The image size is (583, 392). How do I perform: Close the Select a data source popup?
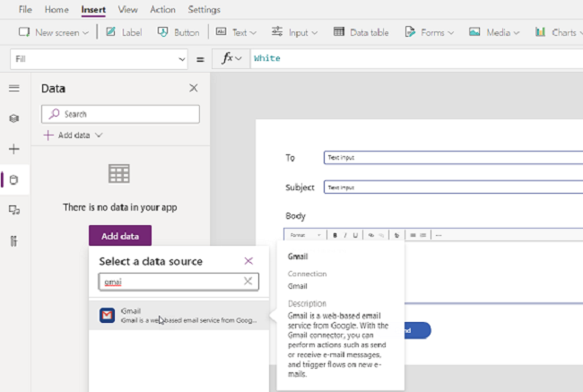click(248, 261)
